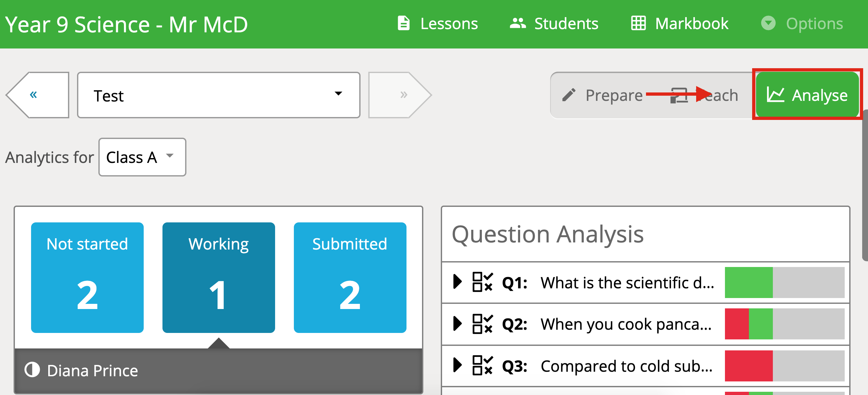
Task: Click Q1 multiple-choice type icon
Action: coord(483,282)
